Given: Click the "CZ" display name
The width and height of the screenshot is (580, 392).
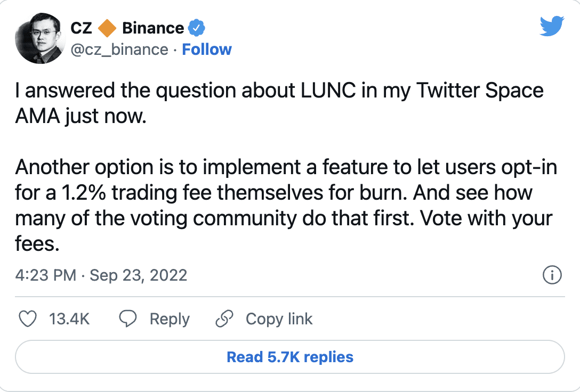Looking at the screenshot, I should point(82,27).
